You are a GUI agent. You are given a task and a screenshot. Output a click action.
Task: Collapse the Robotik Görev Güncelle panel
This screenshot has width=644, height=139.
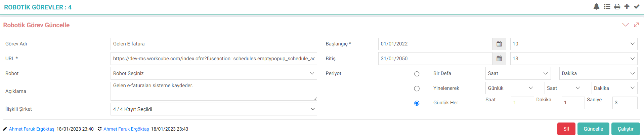tap(625, 25)
